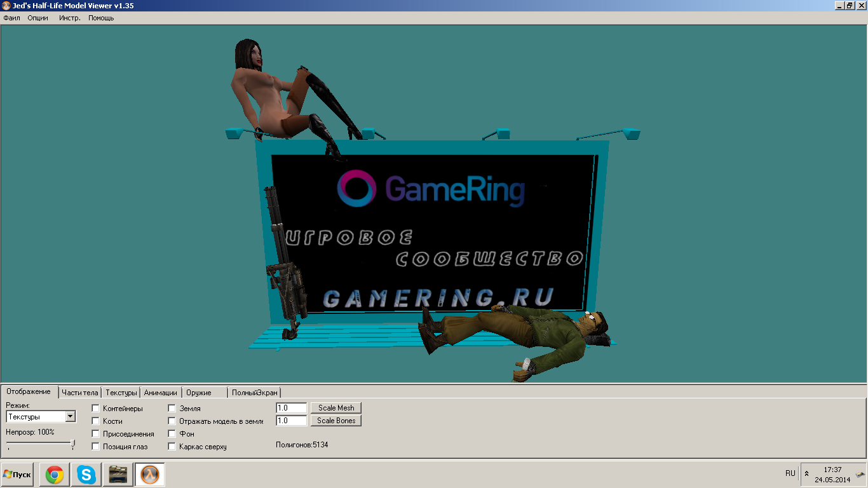Click the Half-Life icon in the title bar
The height and width of the screenshot is (488, 868).
pyautogui.click(x=6, y=6)
